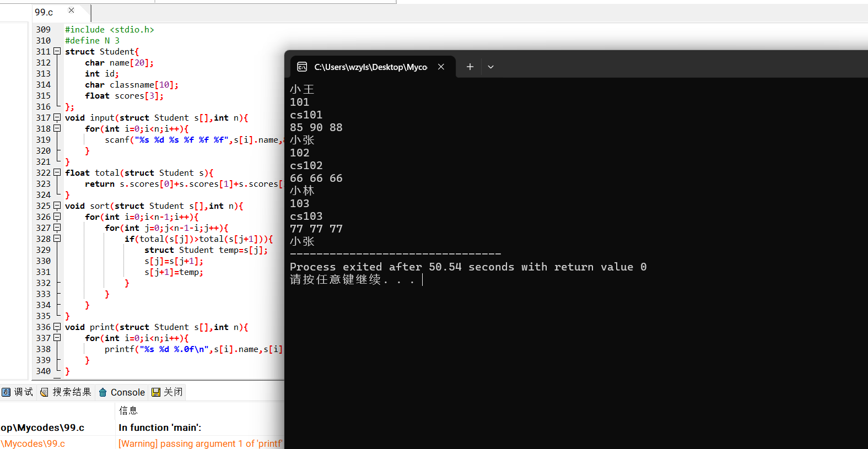Click the printf warning message row

coord(201,443)
